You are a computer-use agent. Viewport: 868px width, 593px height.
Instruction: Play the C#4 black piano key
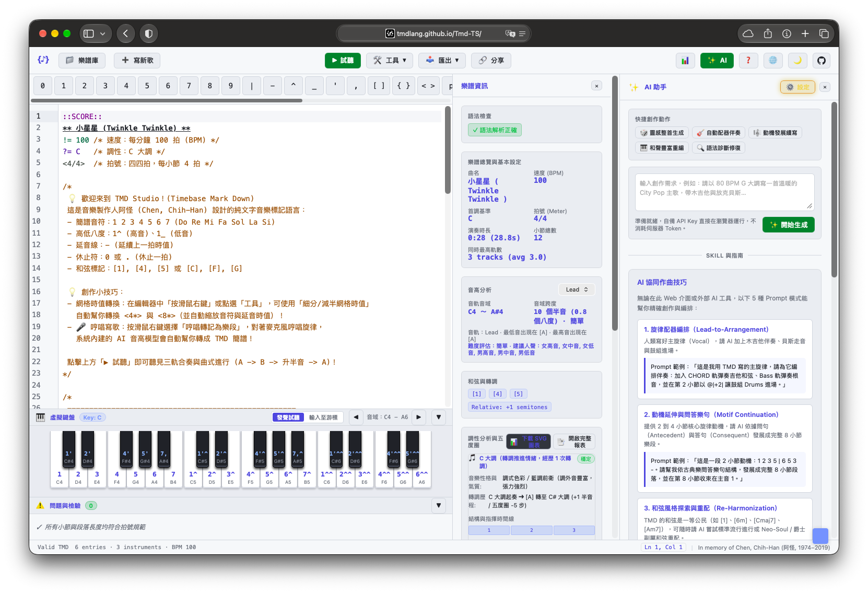(68, 449)
